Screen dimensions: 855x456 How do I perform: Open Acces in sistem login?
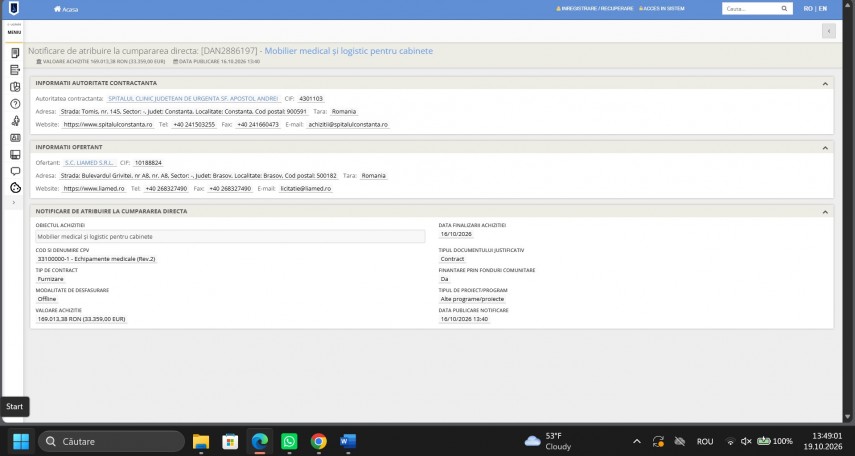click(661, 9)
